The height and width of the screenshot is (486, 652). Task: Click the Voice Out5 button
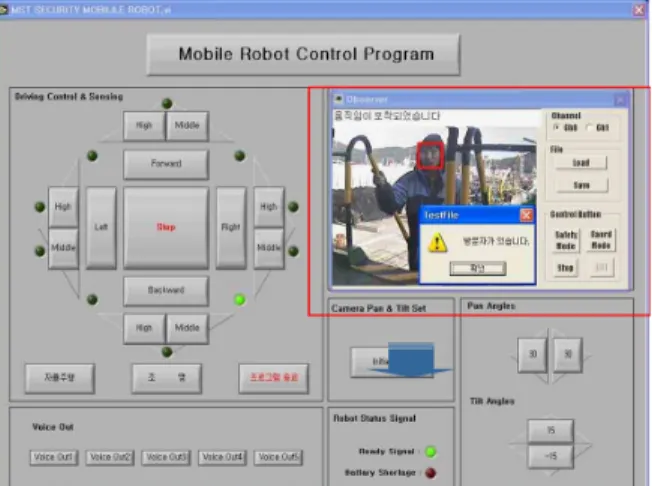tap(278, 457)
